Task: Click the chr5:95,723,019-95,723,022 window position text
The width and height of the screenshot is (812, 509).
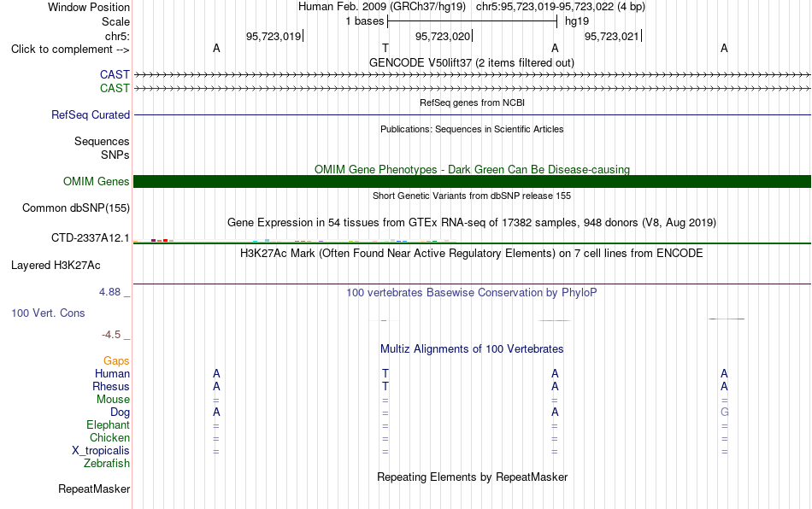Action: point(561,7)
